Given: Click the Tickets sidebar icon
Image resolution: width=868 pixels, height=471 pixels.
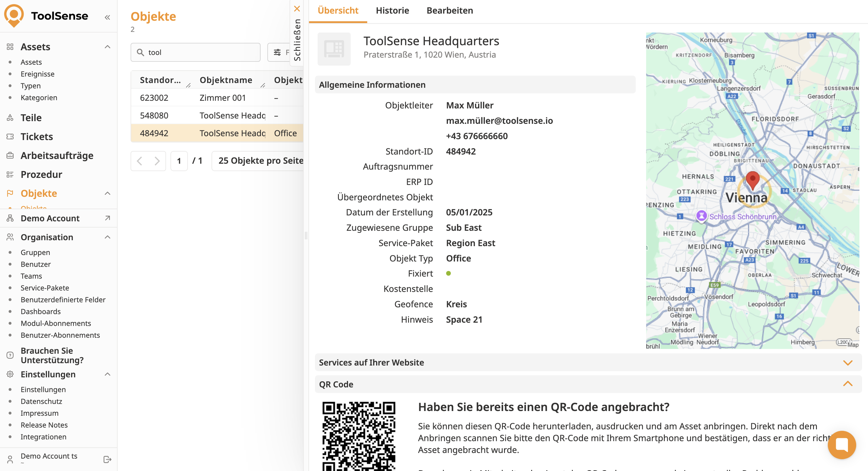Looking at the screenshot, I should [x=10, y=137].
